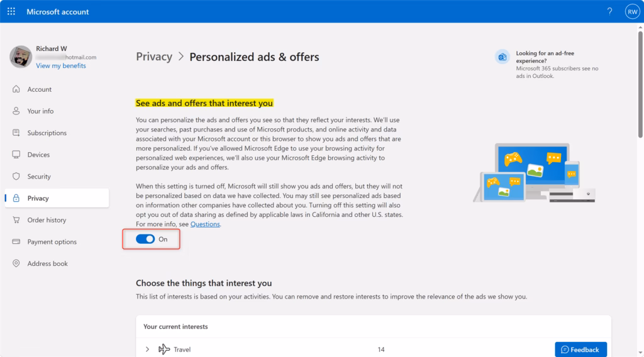The width and height of the screenshot is (644, 357).
Task: Click the Devices monitor icon
Action: (x=16, y=154)
